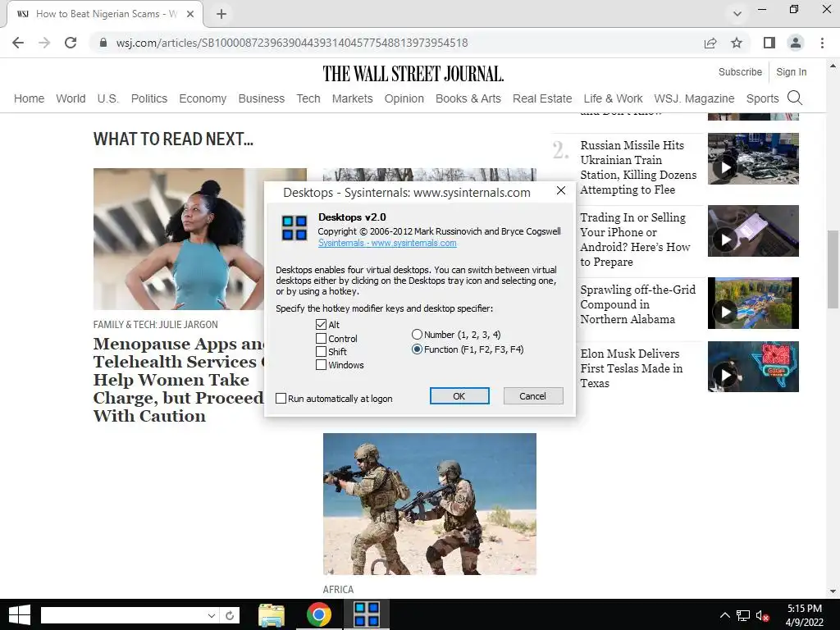840x630 pixels.
Task: Click the taskbar address input field
Action: click(123, 615)
